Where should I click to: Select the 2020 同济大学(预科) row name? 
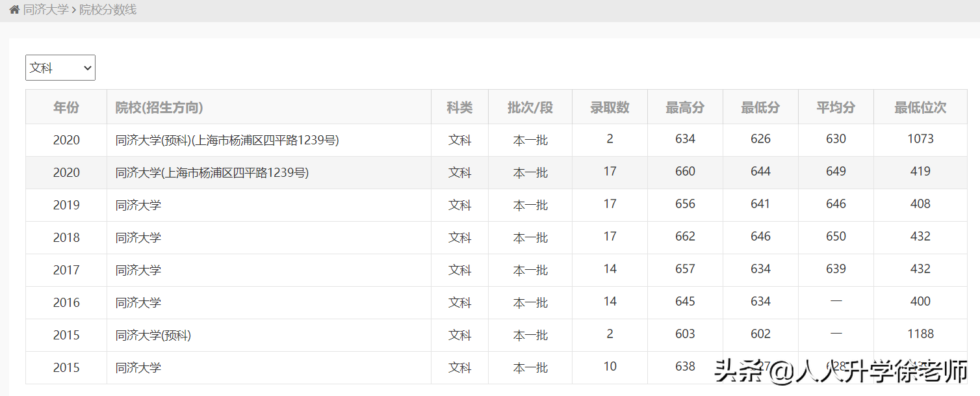(227, 140)
